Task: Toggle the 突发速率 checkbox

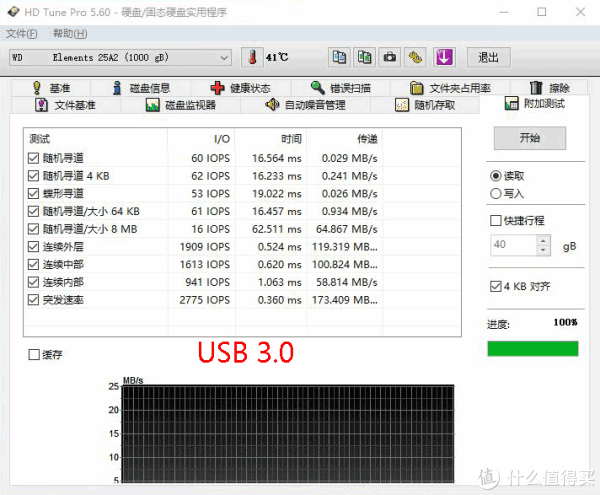Action: pos(34,300)
